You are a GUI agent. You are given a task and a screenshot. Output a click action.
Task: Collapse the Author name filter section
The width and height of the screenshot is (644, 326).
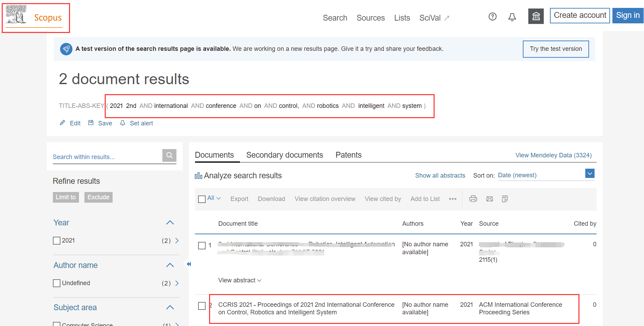click(x=170, y=265)
